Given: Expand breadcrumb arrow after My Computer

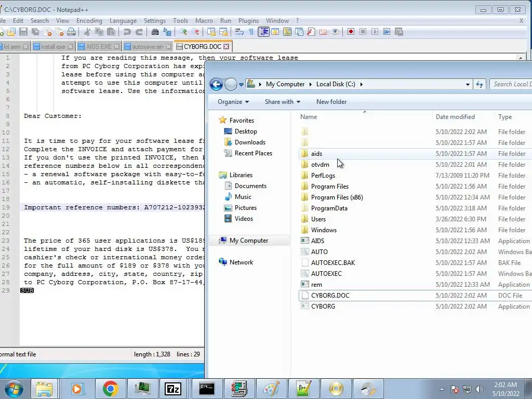Looking at the screenshot, I should pos(310,84).
